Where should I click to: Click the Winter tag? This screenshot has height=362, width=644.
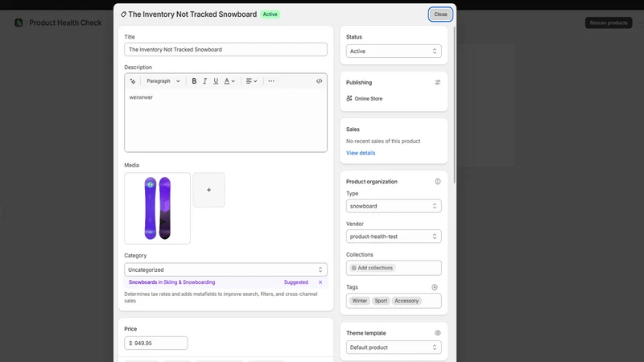click(359, 301)
